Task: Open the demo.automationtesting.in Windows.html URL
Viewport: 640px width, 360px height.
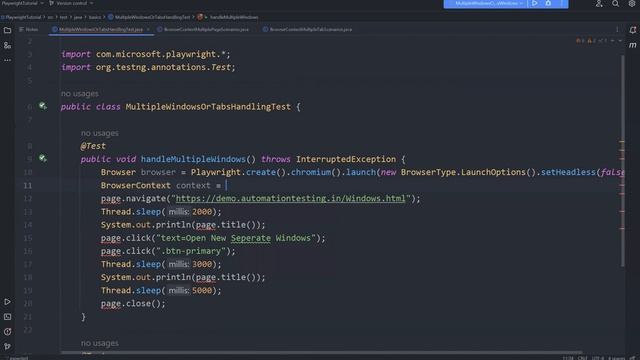Action: click(291, 198)
